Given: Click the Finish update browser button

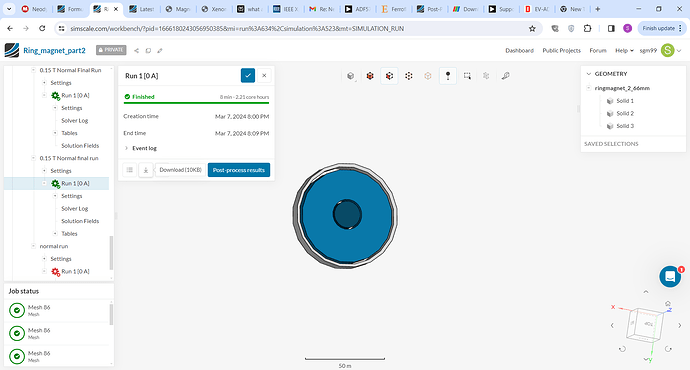Looking at the screenshot, I should pos(661,29).
